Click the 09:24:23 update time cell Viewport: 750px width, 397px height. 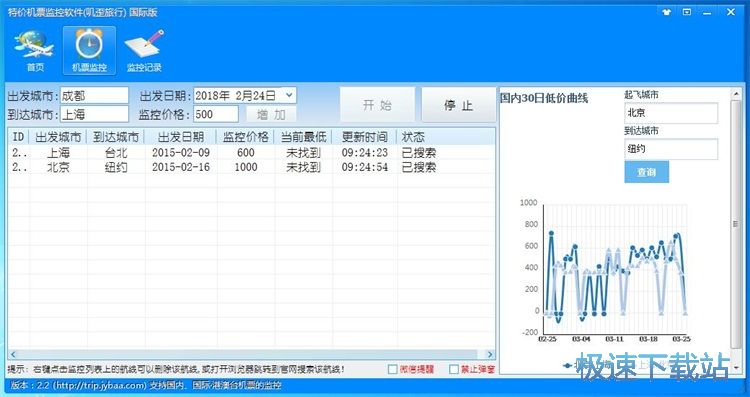364,153
